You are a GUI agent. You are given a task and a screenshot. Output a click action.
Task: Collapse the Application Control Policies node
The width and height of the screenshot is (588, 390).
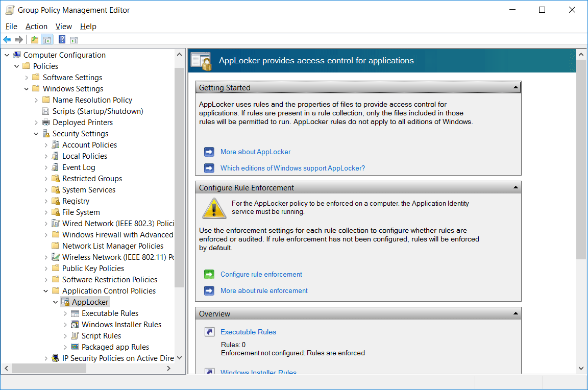tap(46, 291)
